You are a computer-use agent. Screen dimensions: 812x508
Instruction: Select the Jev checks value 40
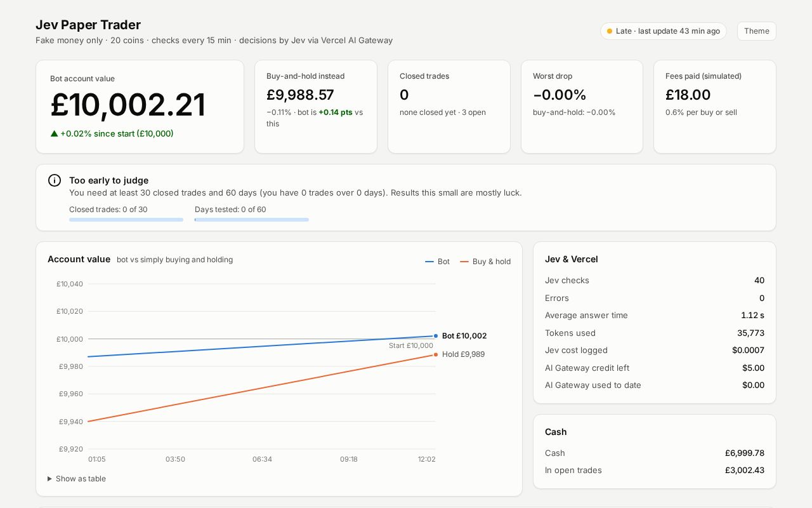pyautogui.click(x=759, y=281)
